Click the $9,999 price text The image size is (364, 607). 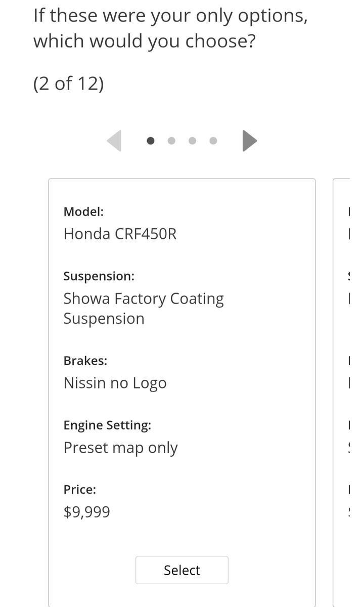click(x=87, y=512)
